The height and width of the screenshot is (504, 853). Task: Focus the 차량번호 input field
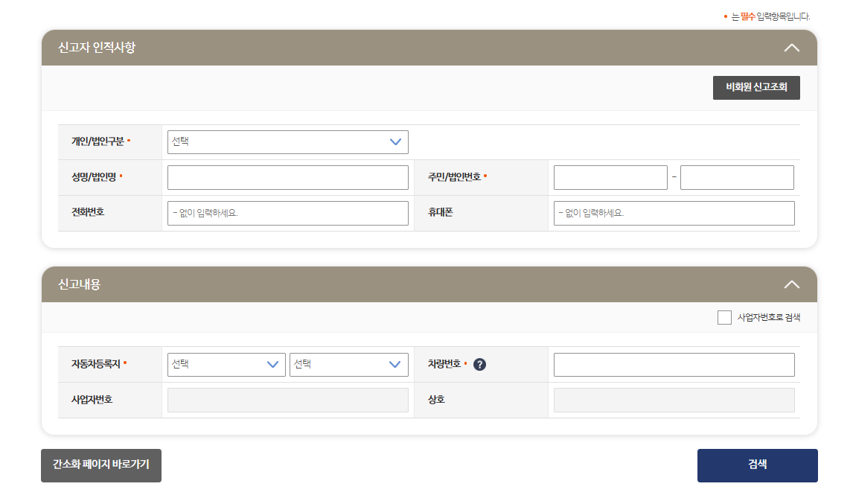[674, 365]
